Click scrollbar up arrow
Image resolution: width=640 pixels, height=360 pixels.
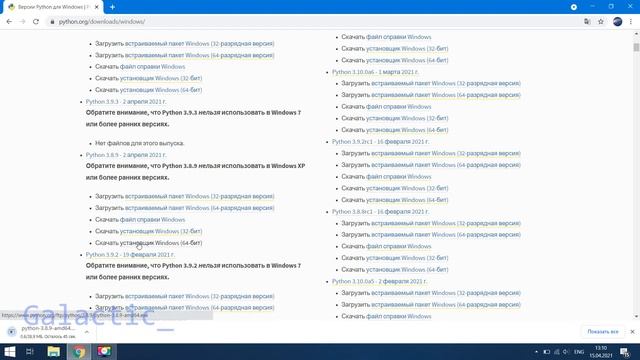pos(636,34)
